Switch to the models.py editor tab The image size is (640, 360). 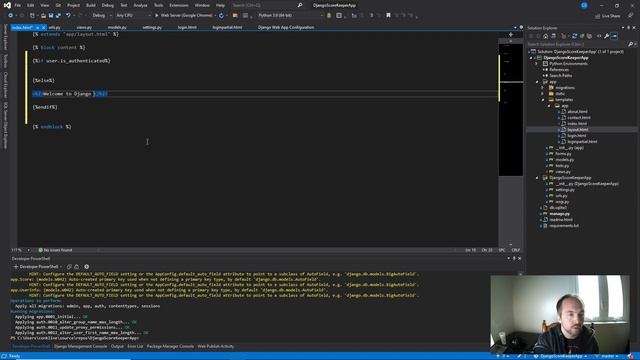(x=117, y=27)
